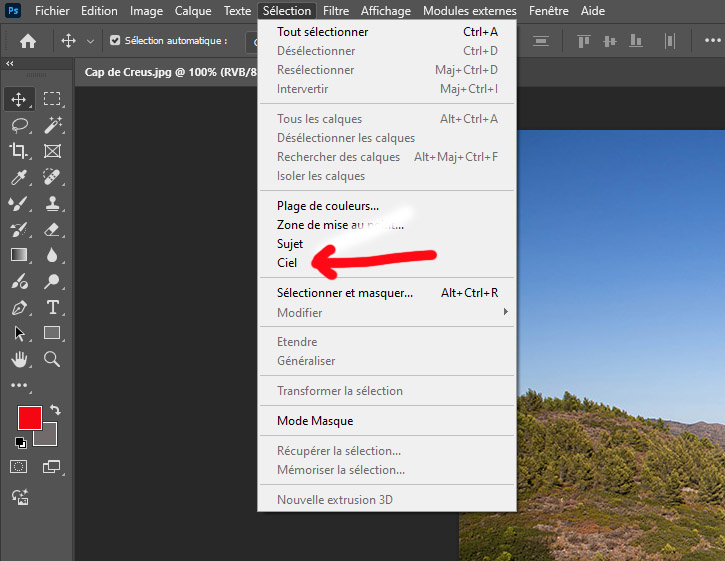This screenshot has width=725, height=561.
Task: Select the Pen tool
Action: point(19,308)
